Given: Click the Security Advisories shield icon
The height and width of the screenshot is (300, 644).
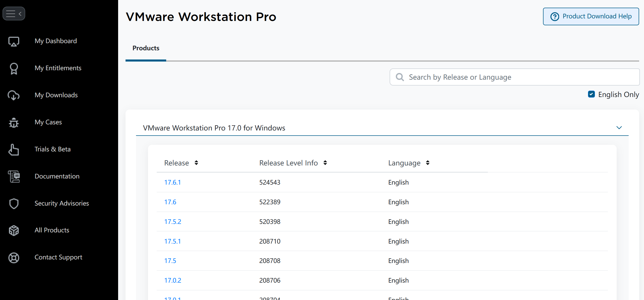Looking at the screenshot, I should point(14,203).
